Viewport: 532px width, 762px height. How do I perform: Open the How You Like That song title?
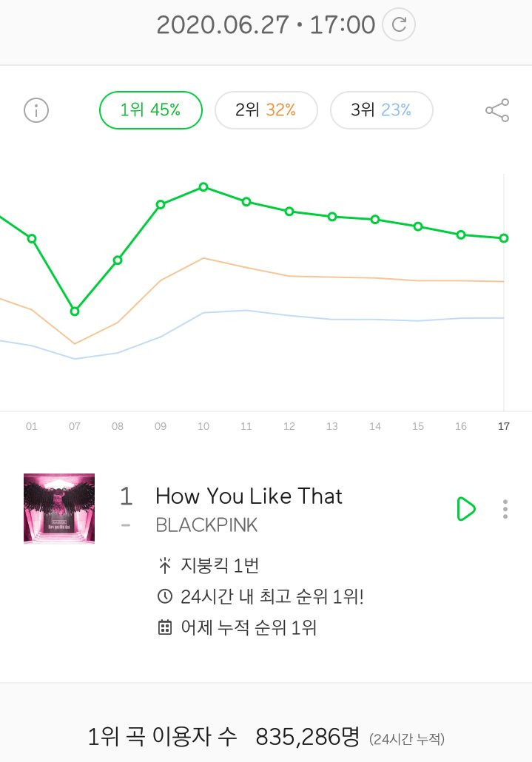tap(249, 496)
